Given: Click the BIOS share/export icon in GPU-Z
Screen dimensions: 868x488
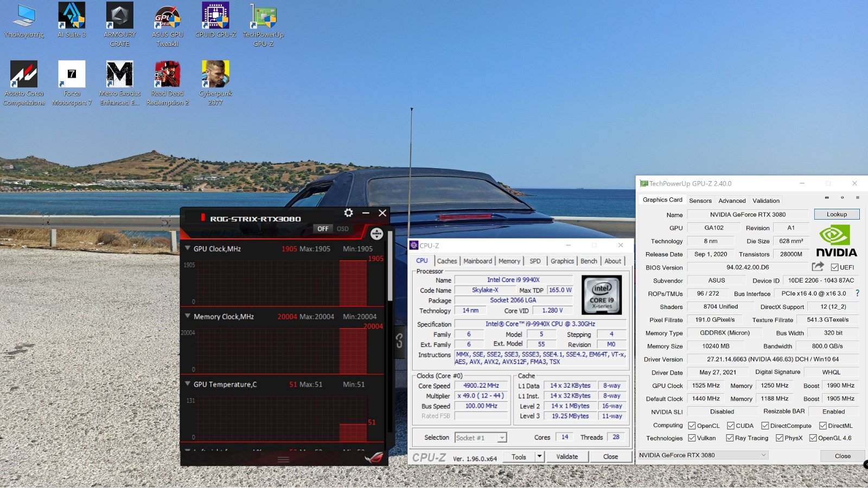Looking at the screenshot, I should pos(818,267).
